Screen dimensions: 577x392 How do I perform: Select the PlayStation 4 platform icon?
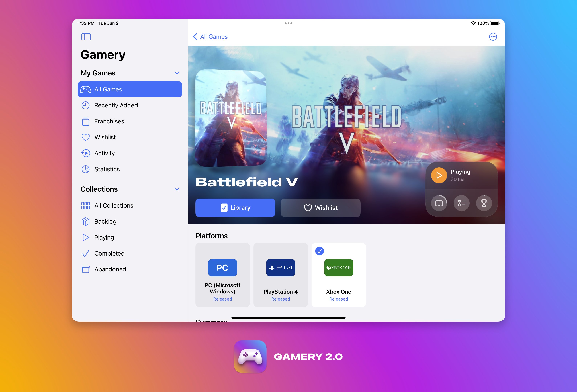pos(281,268)
